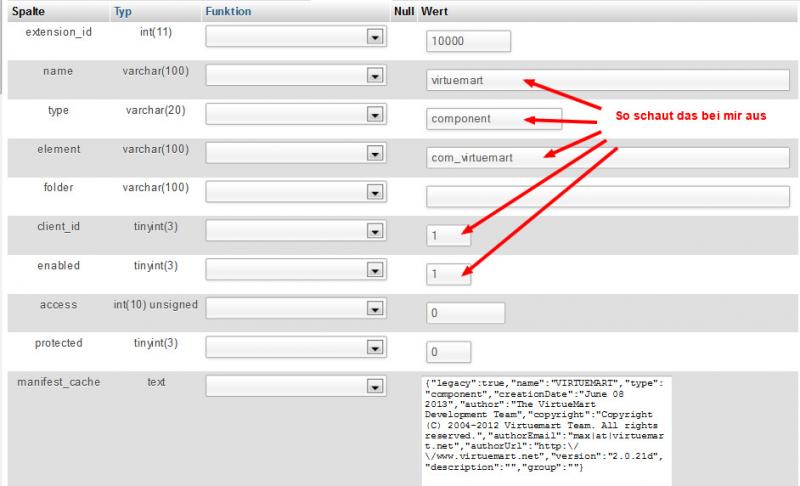Screen dimensions: 800x486
Task: Select the type field containing component
Action: (x=493, y=119)
